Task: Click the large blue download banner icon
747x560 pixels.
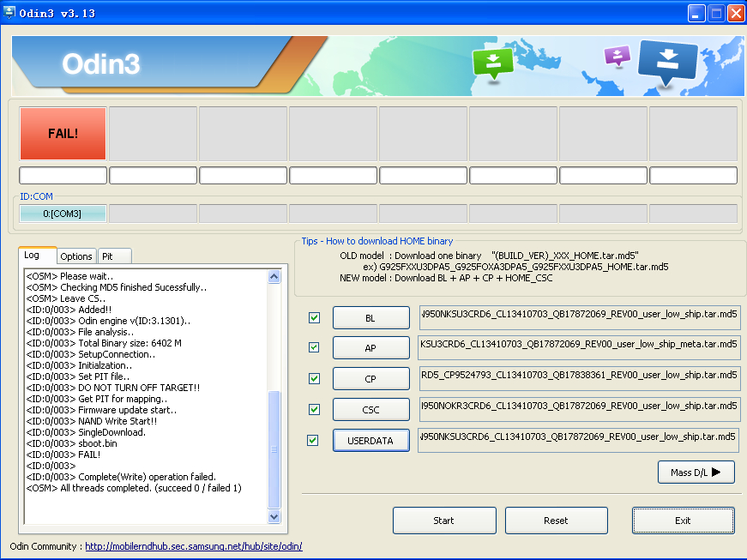Action: coord(667,63)
